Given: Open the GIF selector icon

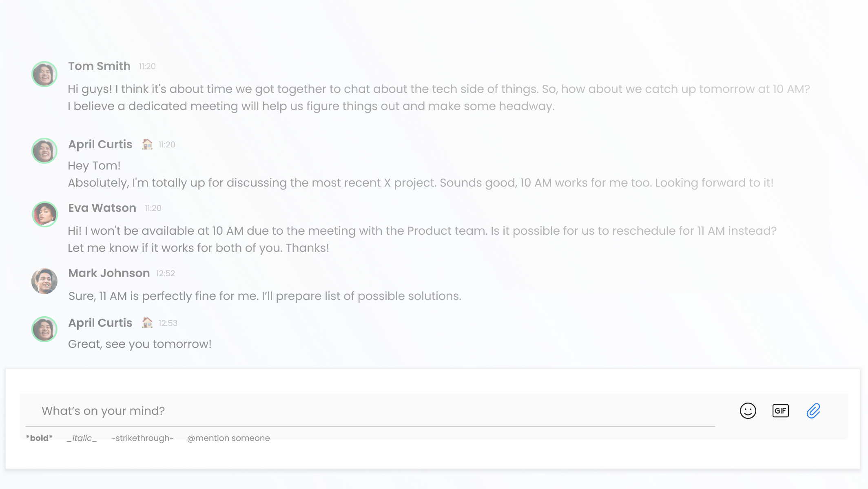Looking at the screenshot, I should (x=780, y=411).
